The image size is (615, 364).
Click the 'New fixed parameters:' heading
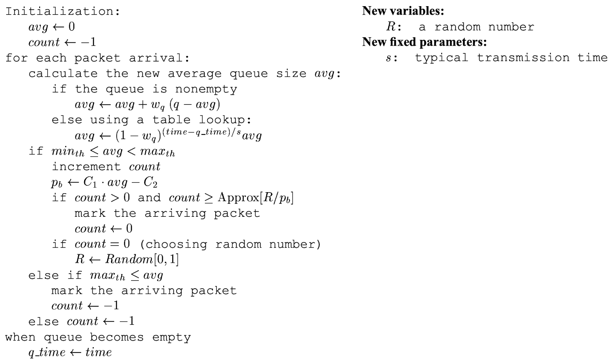pyautogui.click(x=424, y=42)
